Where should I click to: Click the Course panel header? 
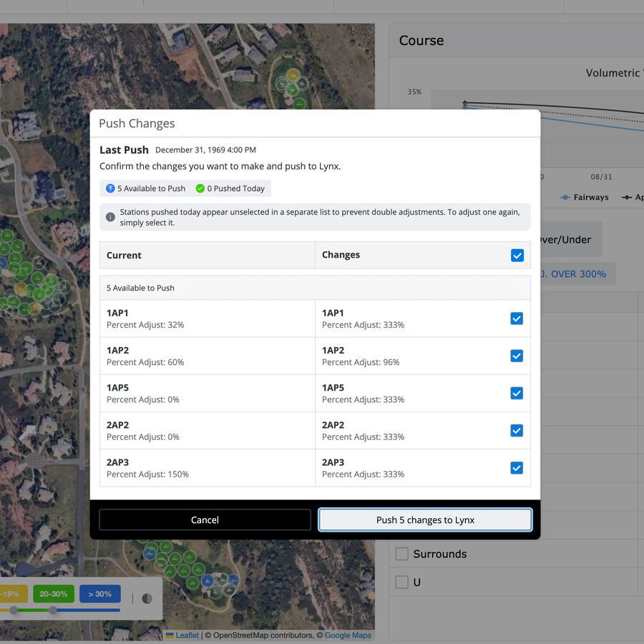coord(421,41)
